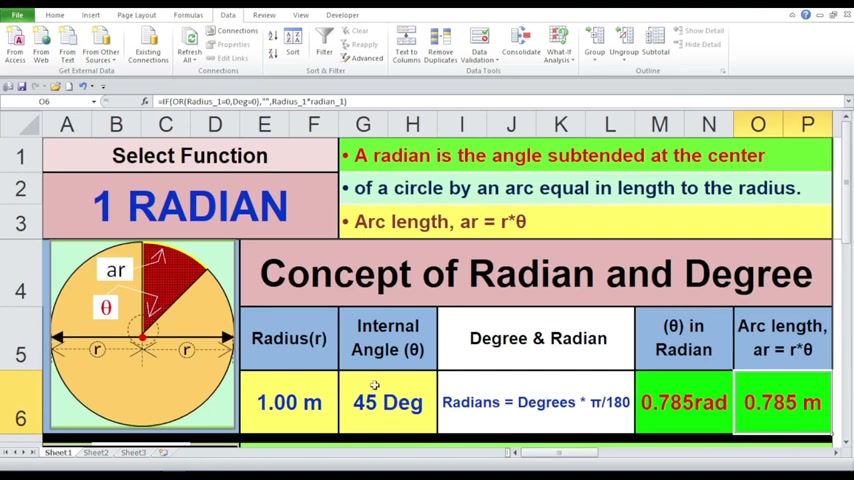
Task: Click the From Text import icon
Action: (x=68, y=45)
